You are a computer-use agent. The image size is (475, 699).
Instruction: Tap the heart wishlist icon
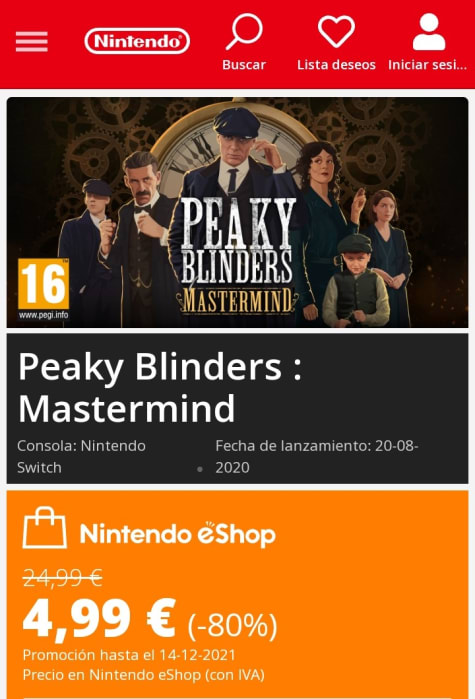tap(336, 31)
